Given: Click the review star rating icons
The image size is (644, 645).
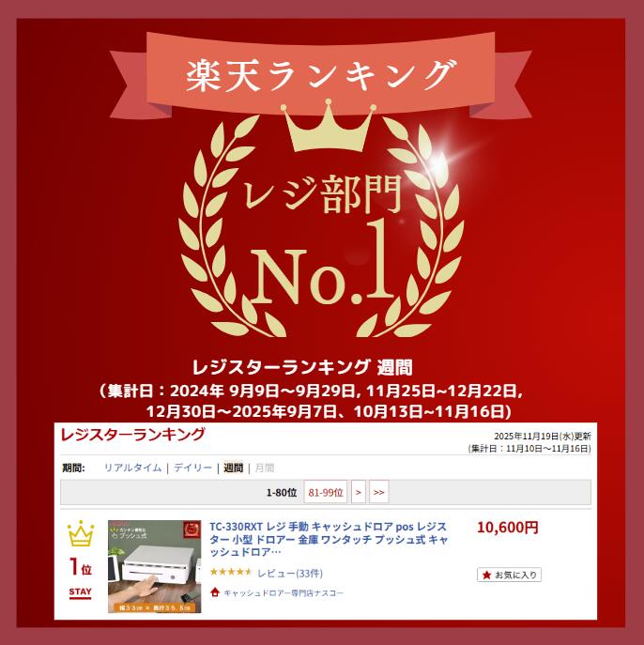Looking at the screenshot, I should [x=231, y=572].
